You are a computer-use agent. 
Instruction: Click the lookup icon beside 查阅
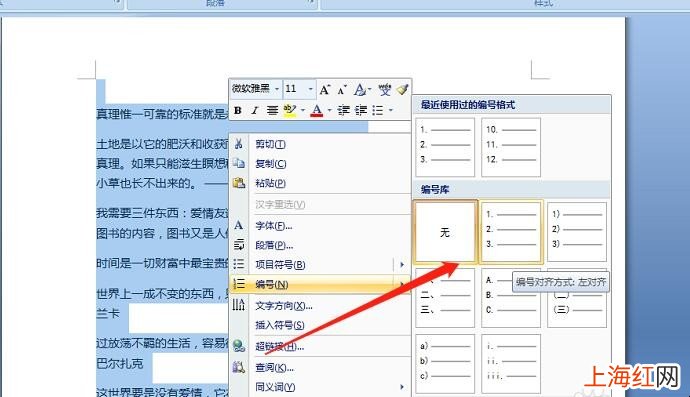point(239,367)
